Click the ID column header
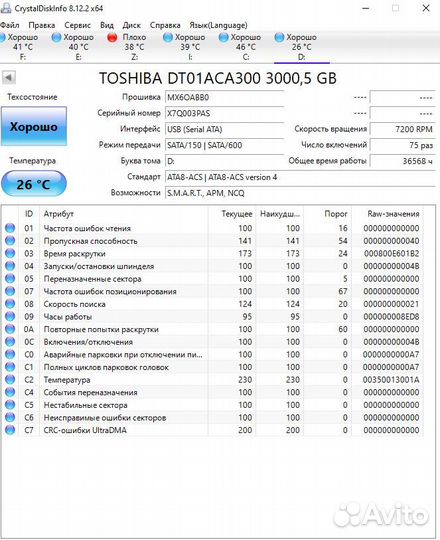This screenshot has height=540, width=440. tap(29, 214)
